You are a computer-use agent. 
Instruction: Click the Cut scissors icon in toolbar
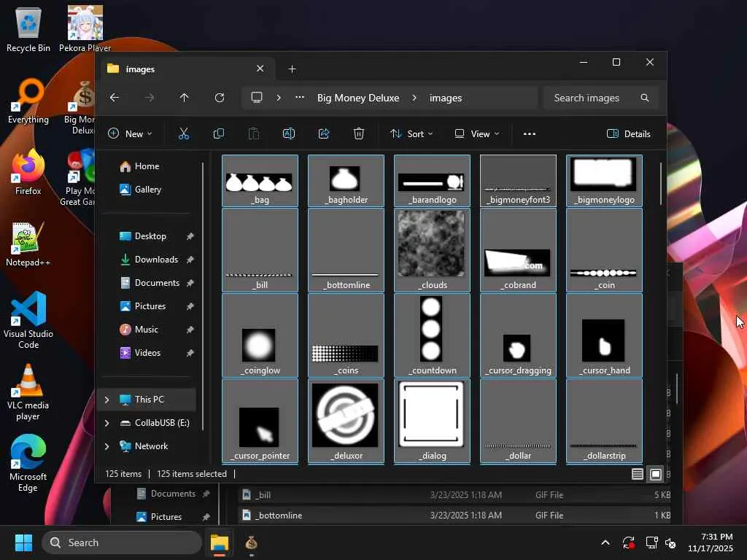coord(184,133)
